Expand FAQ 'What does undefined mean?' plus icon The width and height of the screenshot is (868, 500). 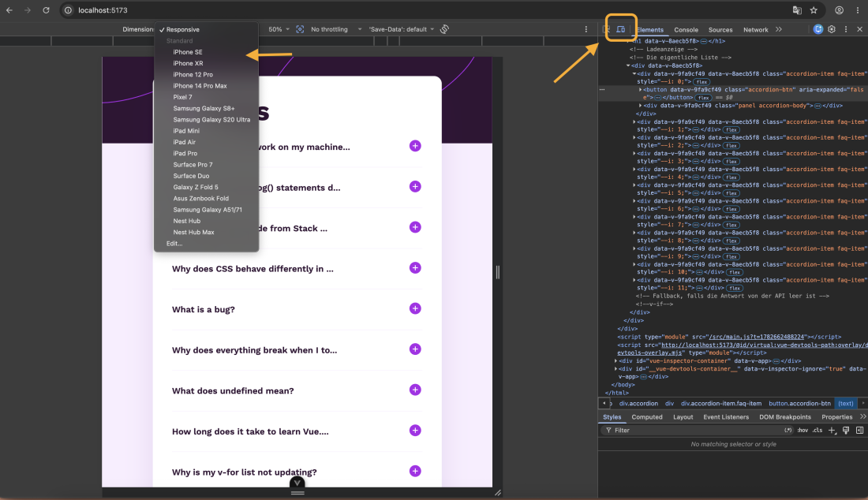(x=415, y=390)
